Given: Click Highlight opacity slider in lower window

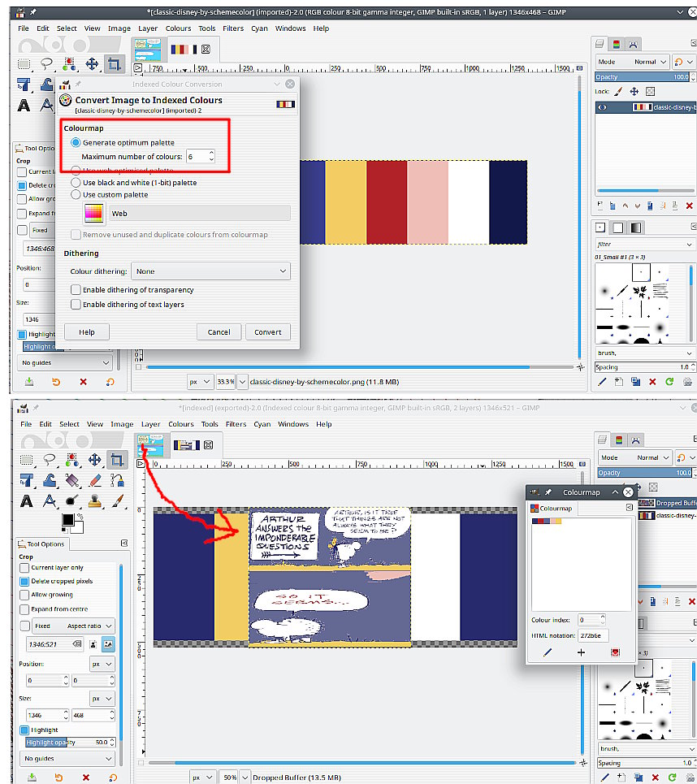Looking at the screenshot, I should pyautogui.click(x=71, y=743).
